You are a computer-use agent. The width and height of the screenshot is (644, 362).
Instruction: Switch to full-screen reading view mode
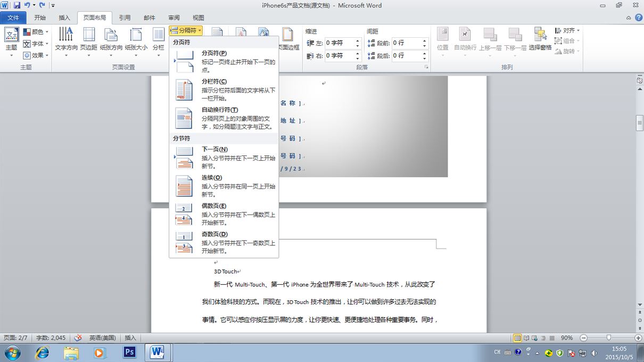(x=526, y=338)
